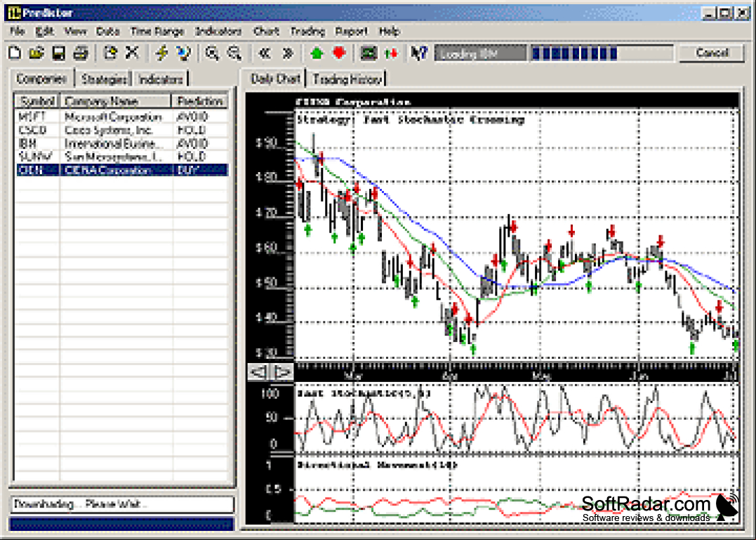Click the What's This help cursor icon

click(x=419, y=53)
